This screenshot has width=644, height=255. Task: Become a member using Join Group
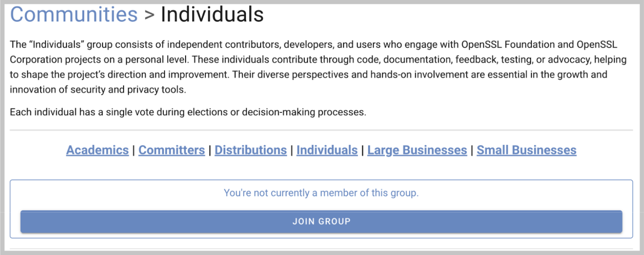(321, 221)
